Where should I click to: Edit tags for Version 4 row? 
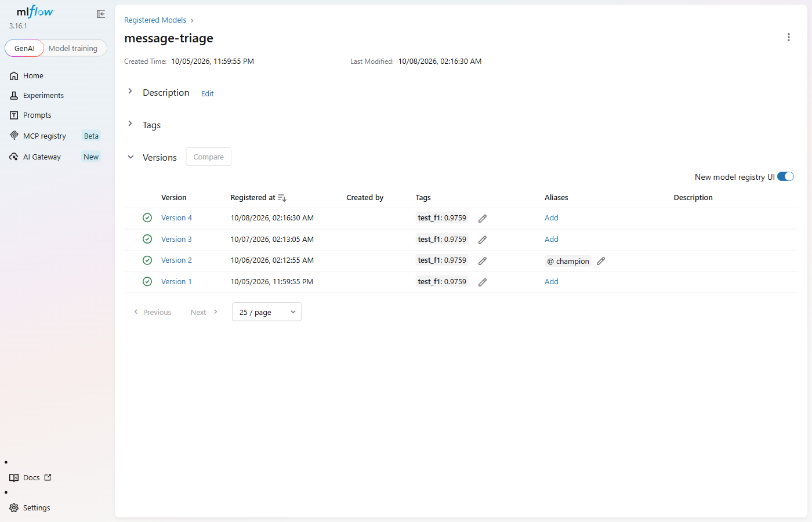[483, 219]
